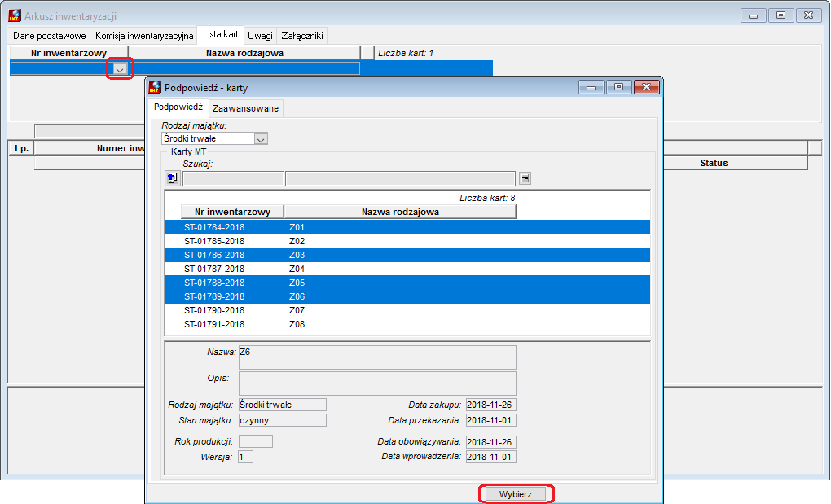Minimize the Podpowiedź - karty dialog
This screenshot has width=831, height=504.
point(591,87)
